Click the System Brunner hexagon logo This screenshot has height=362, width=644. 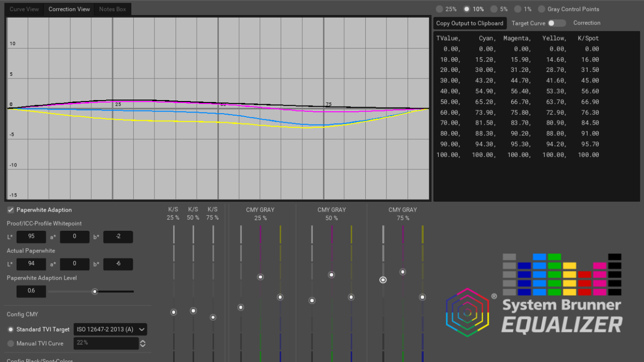point(467,312)
